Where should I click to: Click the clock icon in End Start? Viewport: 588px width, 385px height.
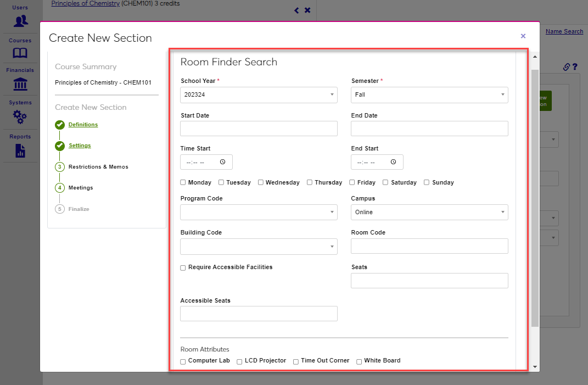tap(393, 162)
